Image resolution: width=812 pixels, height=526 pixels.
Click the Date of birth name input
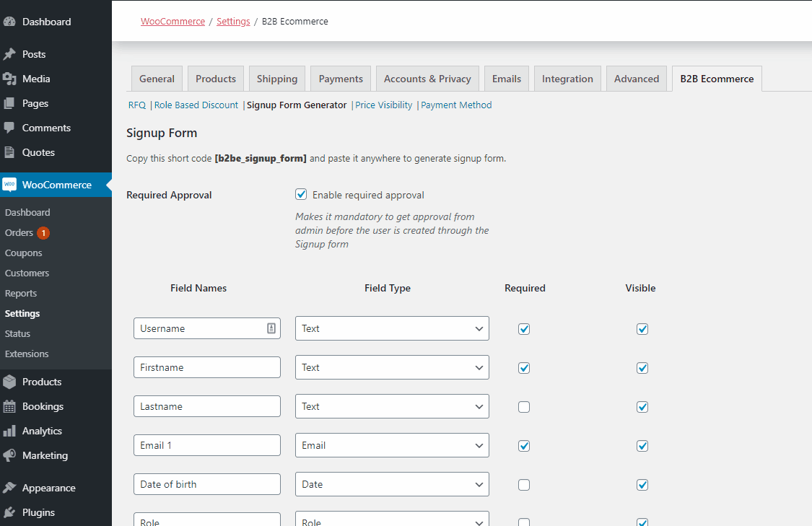click(x=207, y=484)
